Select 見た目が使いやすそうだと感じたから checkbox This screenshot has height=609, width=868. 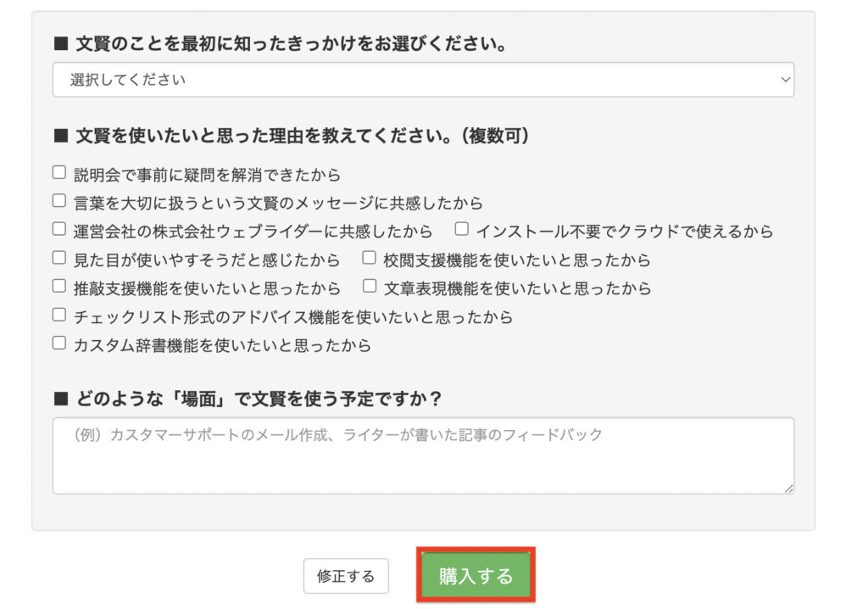pos(59,259)
